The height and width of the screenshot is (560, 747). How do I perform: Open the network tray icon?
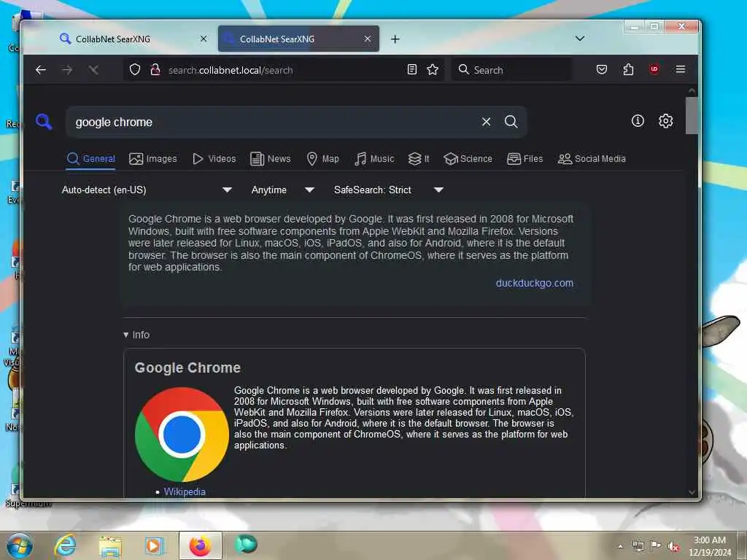tap(638, 546)
